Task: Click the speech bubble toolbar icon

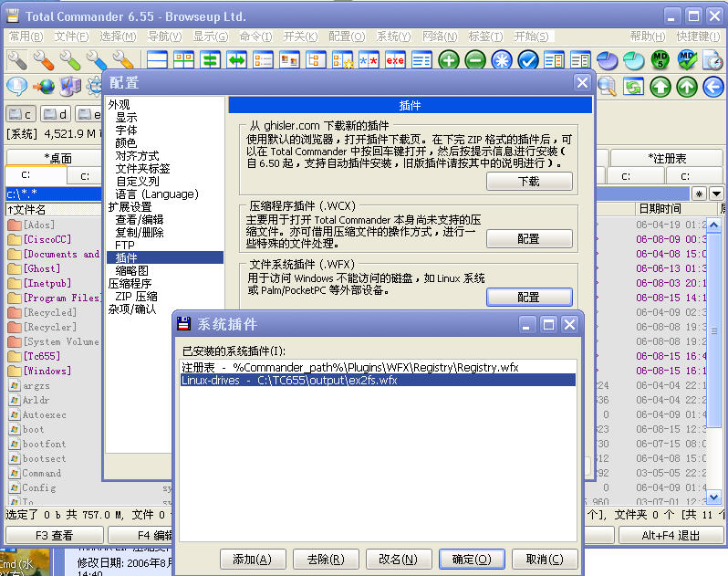Action: (x=17, y=87)
